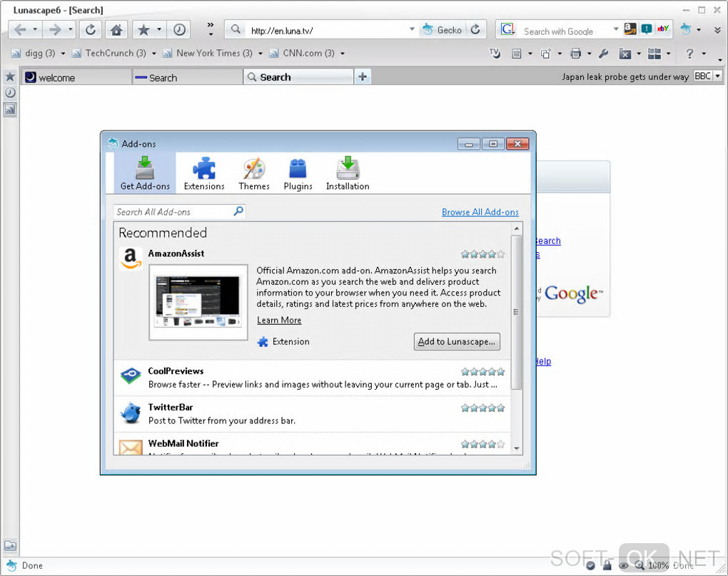Image resolution: width=728 pixels, height=576 pixels.
Task: Click the magnifier in Search All Add-ons
Action: click(x=238, y=211)
